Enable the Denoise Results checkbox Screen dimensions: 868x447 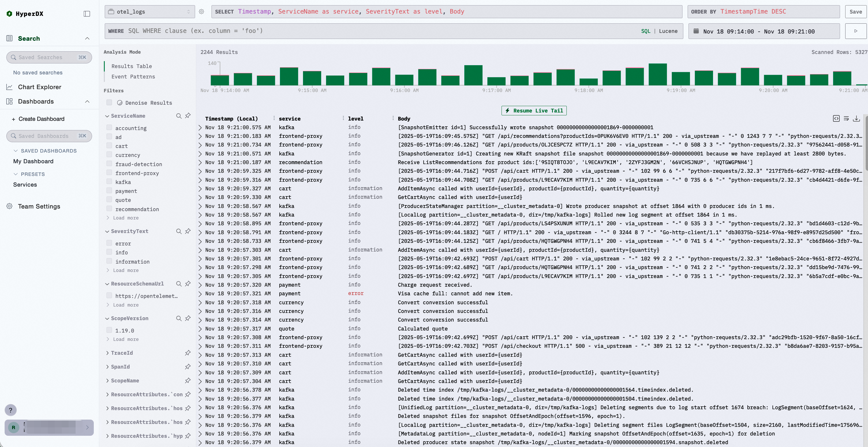click(x=109, y=102)
